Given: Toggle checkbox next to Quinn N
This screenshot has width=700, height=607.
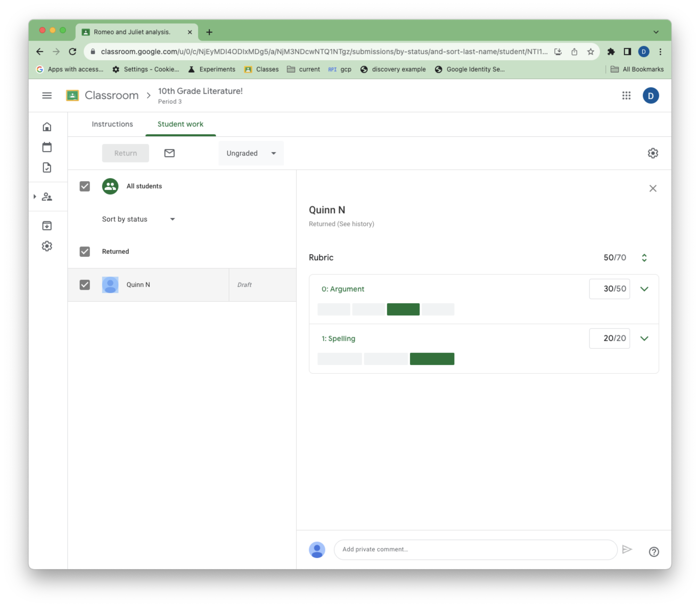Looking at the screenshot, I should tap(85, 284).
